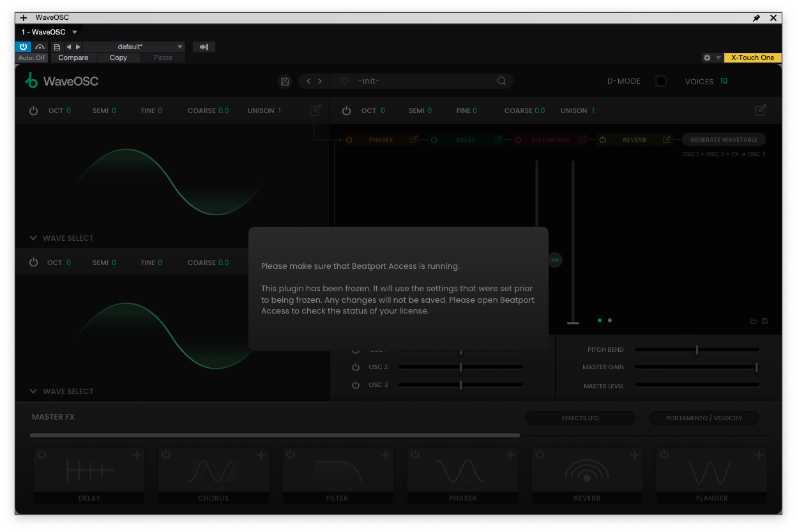Open the EFFECTS LFO panel
The image size is (797, 532).
(x=581, y=418)
